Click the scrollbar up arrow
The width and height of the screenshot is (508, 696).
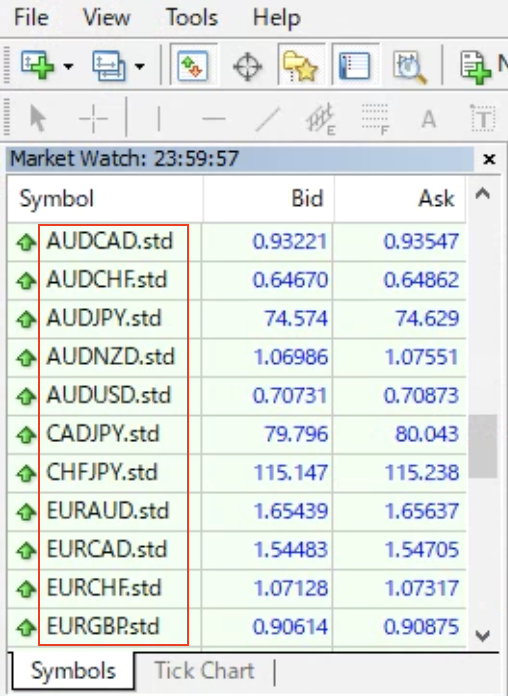click(x=483, y=194)
